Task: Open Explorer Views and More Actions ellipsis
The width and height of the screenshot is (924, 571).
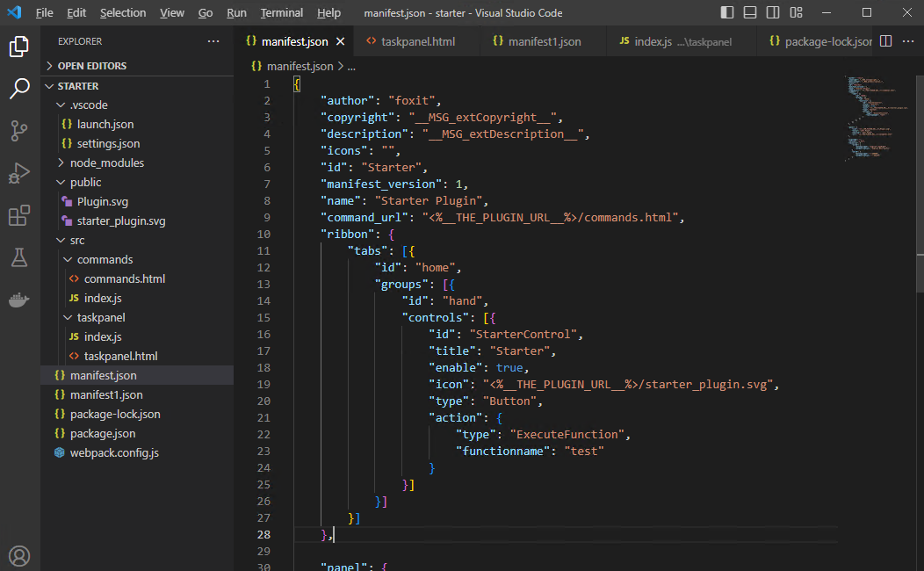Action: pos(213,41)
